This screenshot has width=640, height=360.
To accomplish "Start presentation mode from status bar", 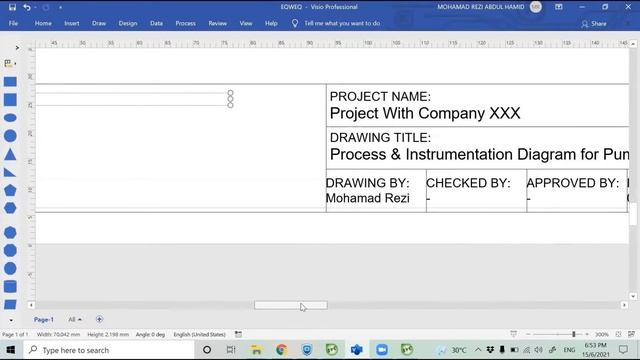I will [x=513, y=334].
